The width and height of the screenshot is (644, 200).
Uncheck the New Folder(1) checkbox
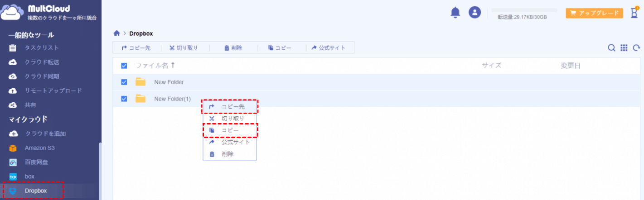124,99
